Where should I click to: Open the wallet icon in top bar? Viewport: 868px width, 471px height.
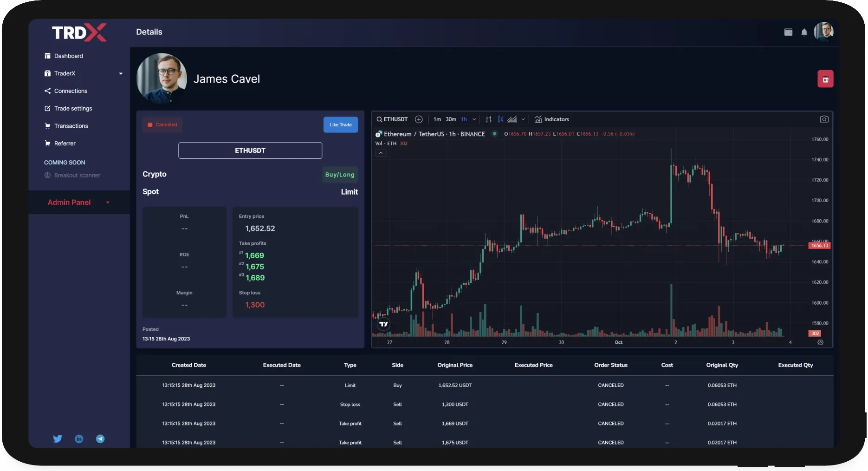(788, 32)
